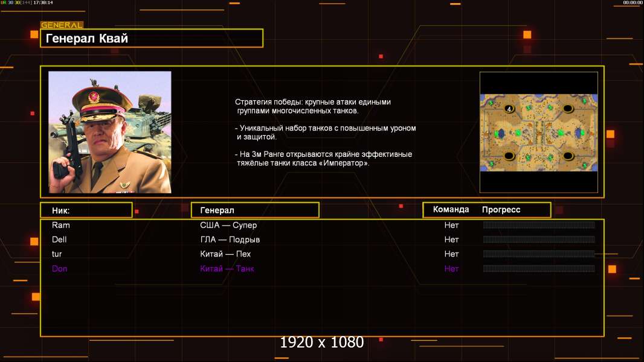This screenshot has height=362, width=644.
Task: Select player tur in the list
Action: [x=57, y=254]
